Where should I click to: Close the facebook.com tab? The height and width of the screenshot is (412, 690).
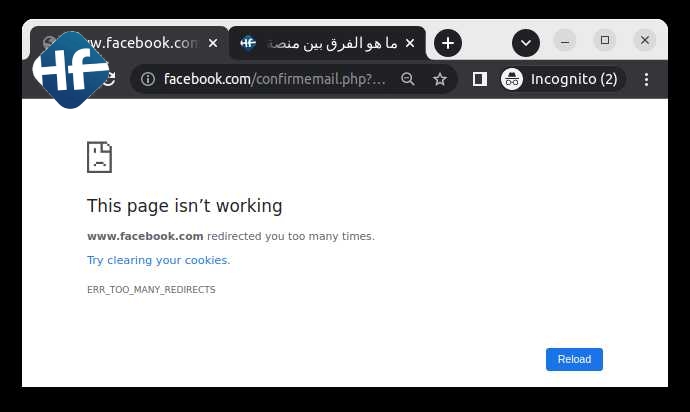pos(214,43)
